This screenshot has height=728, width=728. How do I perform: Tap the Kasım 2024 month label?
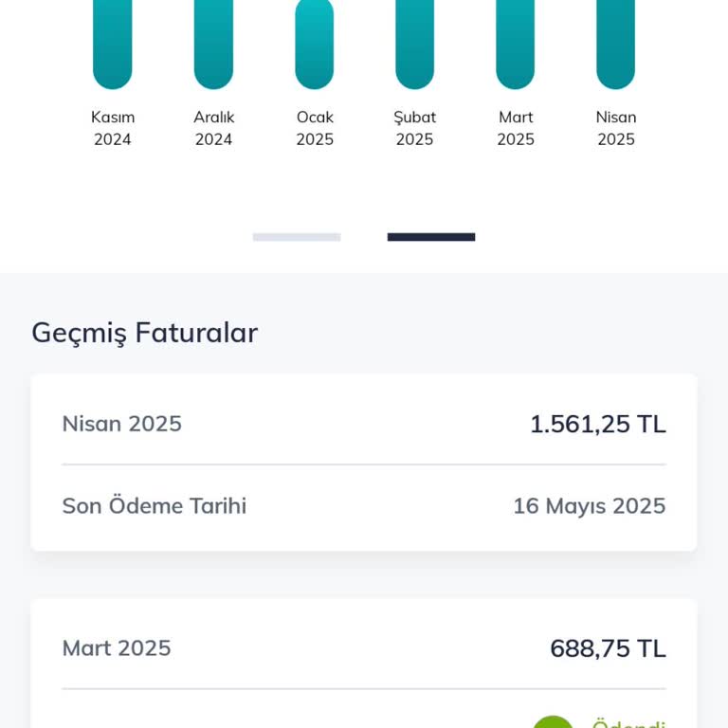[x=113, y=128]
